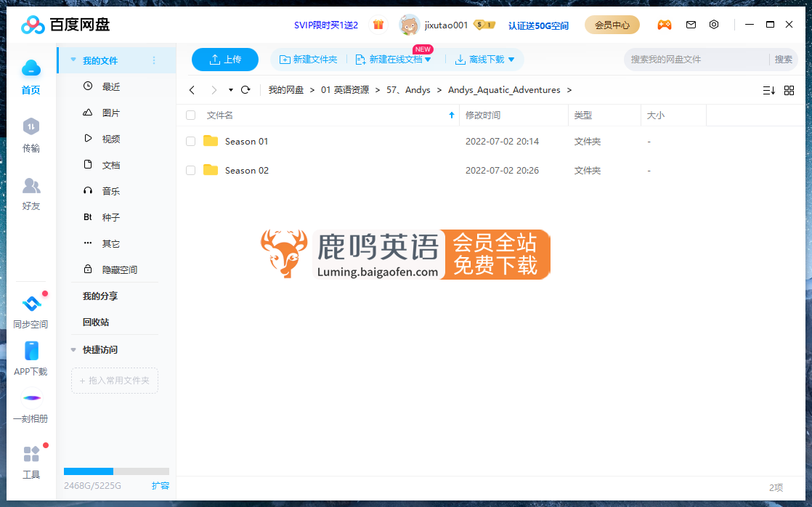
Task: Open the mail envelope icon
Action: click(691, 25)
